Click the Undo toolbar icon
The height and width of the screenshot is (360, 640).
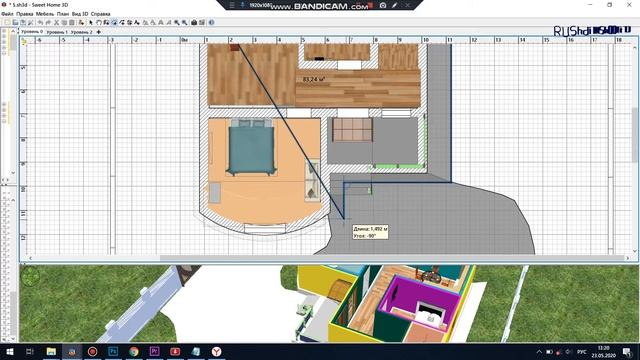pyautogui.click(x=41, y=22)
